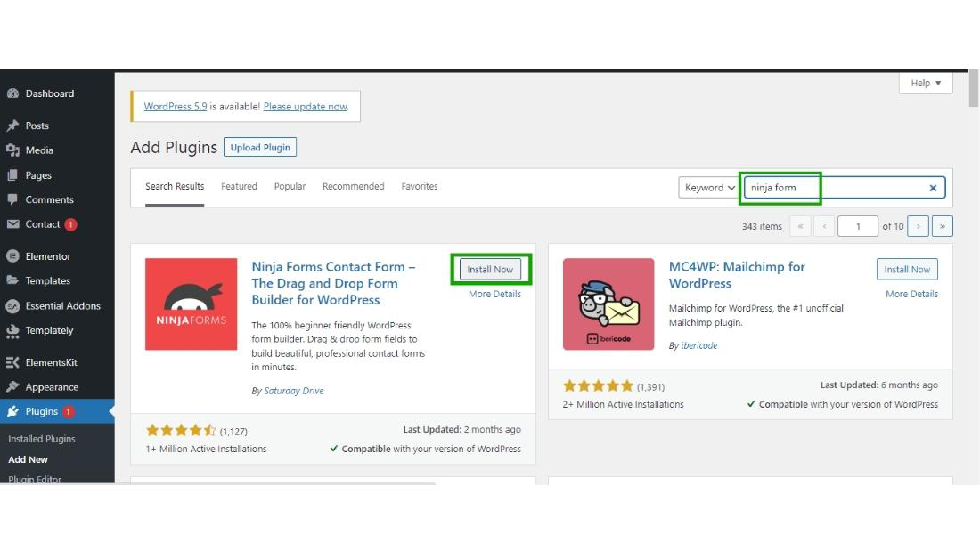Install Now the Ninja Forms plugin
The width and height of the screenshot is (980, 551).
coord(490,269)
